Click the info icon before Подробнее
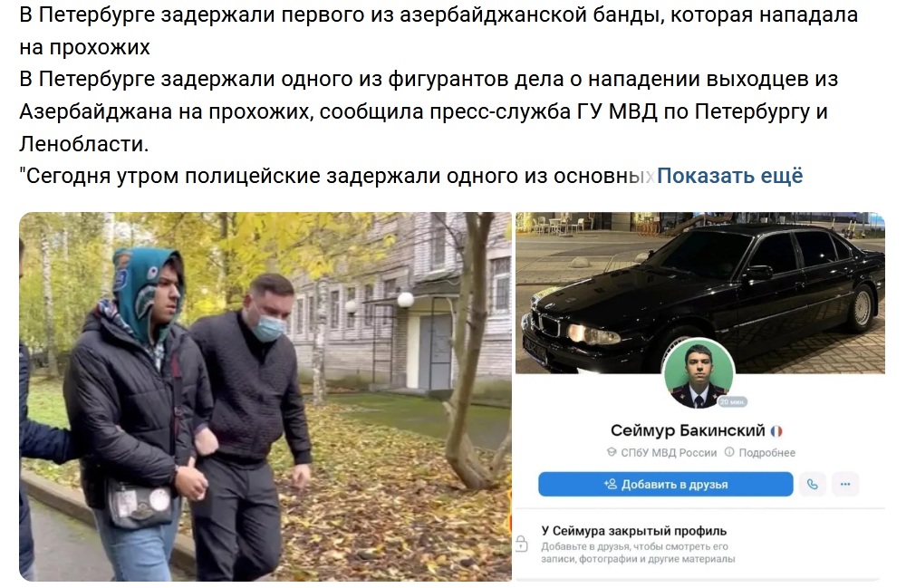The width and height of the screenshot is (906, 588). click(x=729, y=452)
